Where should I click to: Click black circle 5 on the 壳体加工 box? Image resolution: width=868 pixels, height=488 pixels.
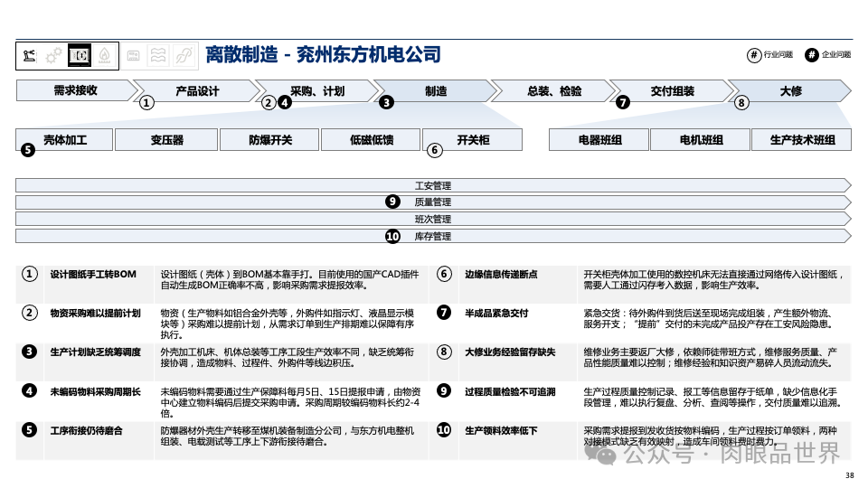click(28, 150)
